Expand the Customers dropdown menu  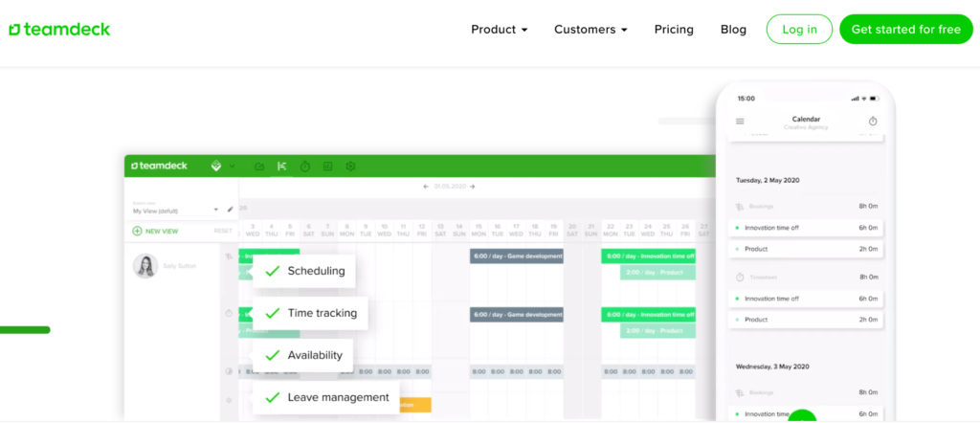tap(590, 30)
